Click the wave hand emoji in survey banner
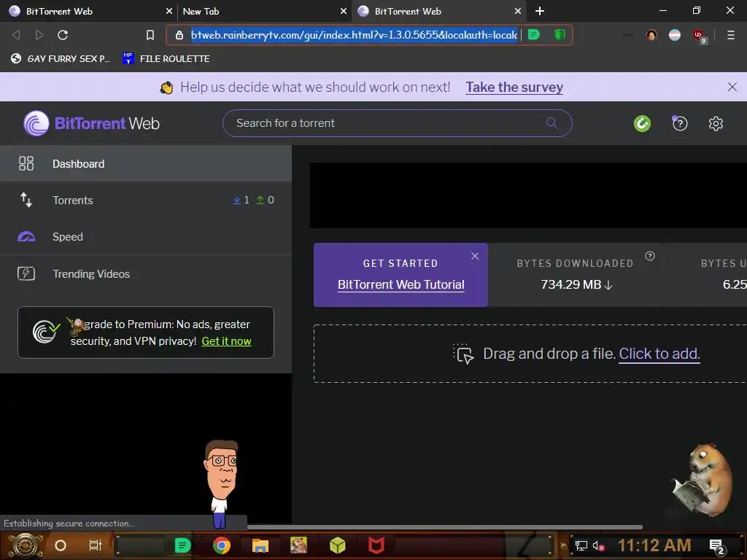 click(166, 87)
